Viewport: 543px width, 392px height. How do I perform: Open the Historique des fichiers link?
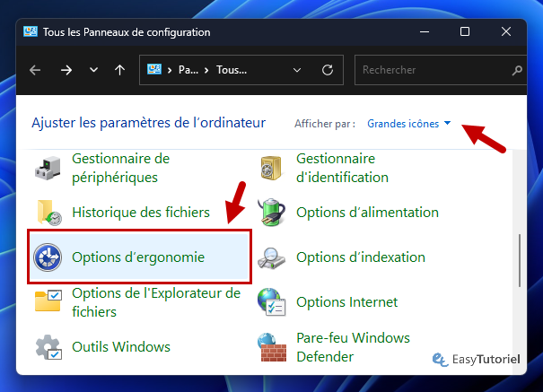tap(141, 212)
